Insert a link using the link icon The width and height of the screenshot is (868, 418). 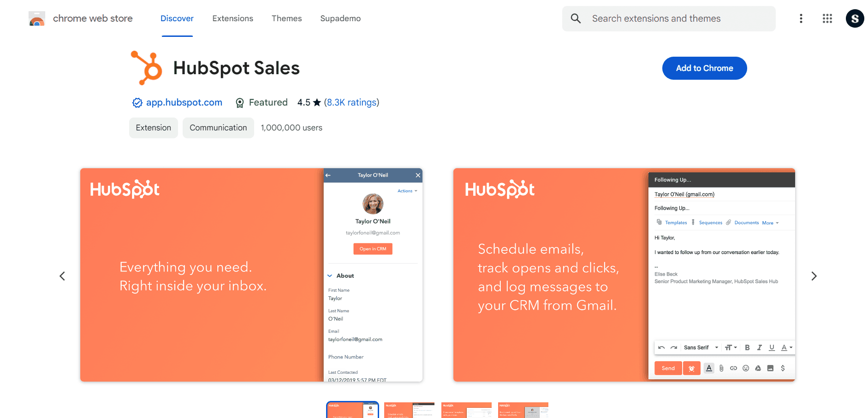(x=734, y=368)
